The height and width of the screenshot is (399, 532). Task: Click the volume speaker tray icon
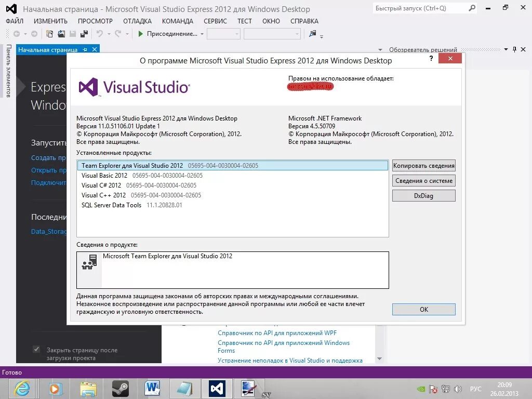458,389
